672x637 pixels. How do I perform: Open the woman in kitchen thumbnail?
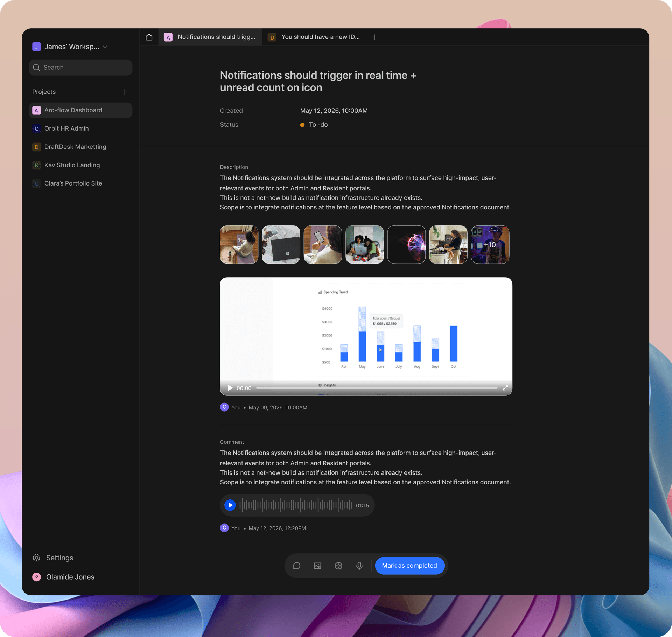coord(448,245)
